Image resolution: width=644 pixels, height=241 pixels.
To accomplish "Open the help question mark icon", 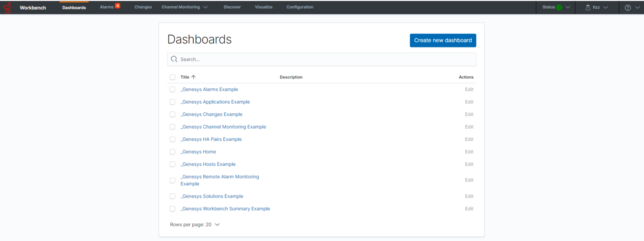I will [627, 8].
